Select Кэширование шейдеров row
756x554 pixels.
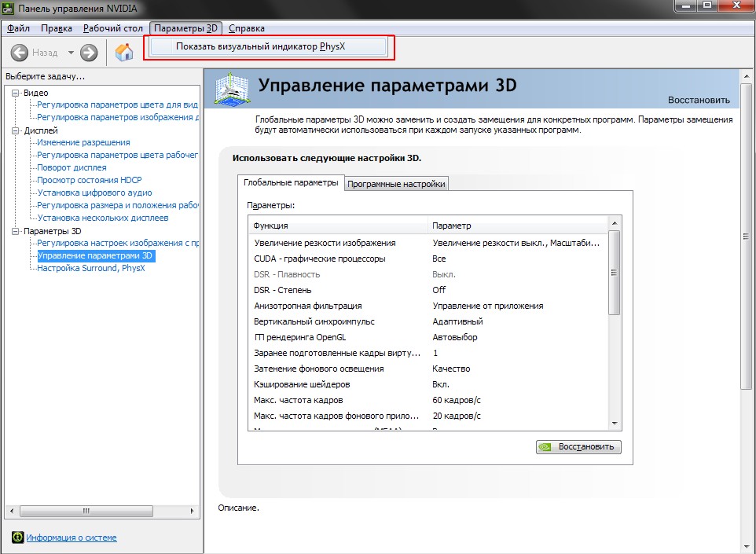(428, 384)
